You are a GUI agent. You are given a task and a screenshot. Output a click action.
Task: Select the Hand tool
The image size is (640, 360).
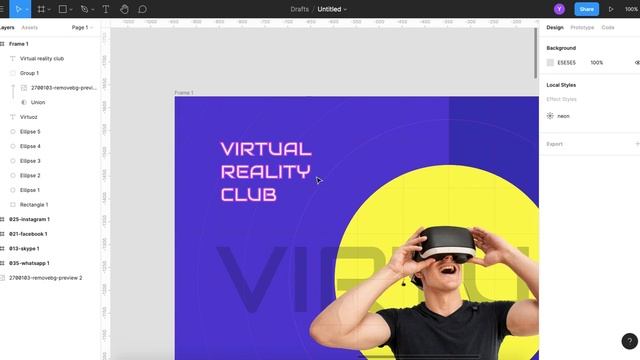pos(124,9)
